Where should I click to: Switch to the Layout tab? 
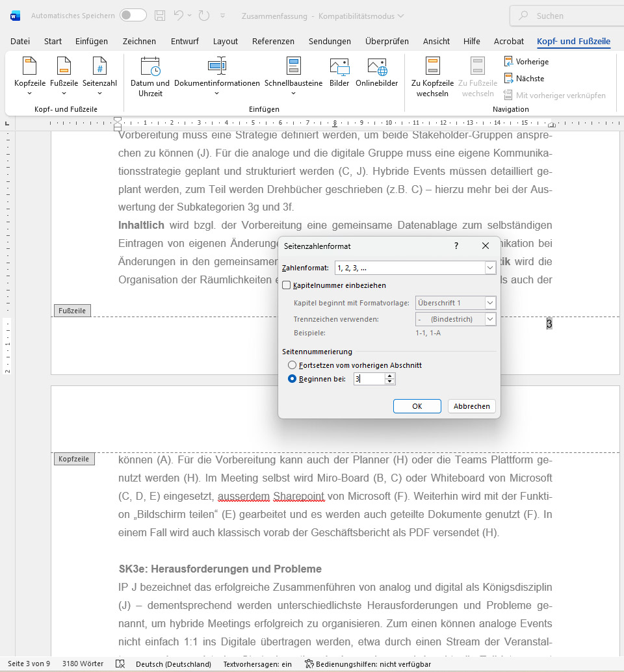(226, 41)
